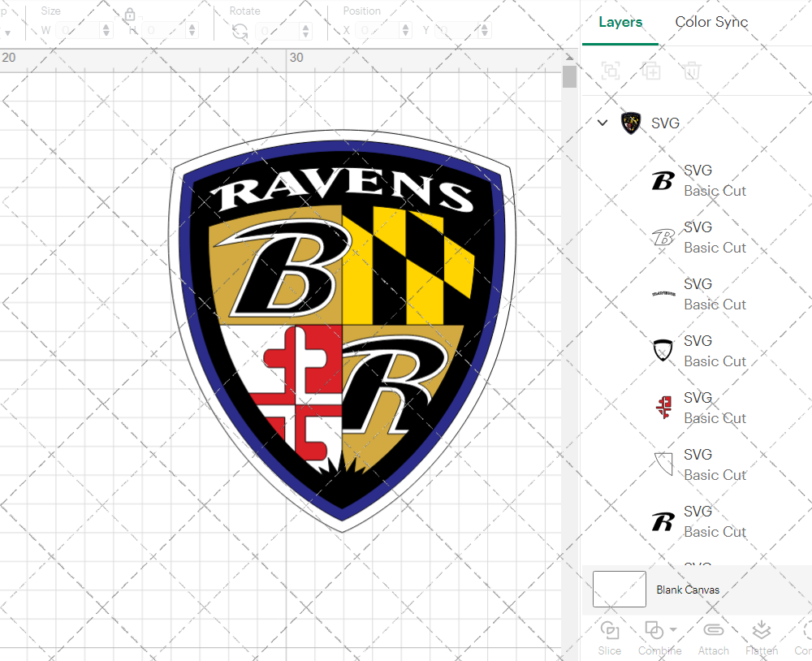This screenshot has width=812, height=661.
Task: Click the Group icon in Layers toolbar
Action: 611,70
